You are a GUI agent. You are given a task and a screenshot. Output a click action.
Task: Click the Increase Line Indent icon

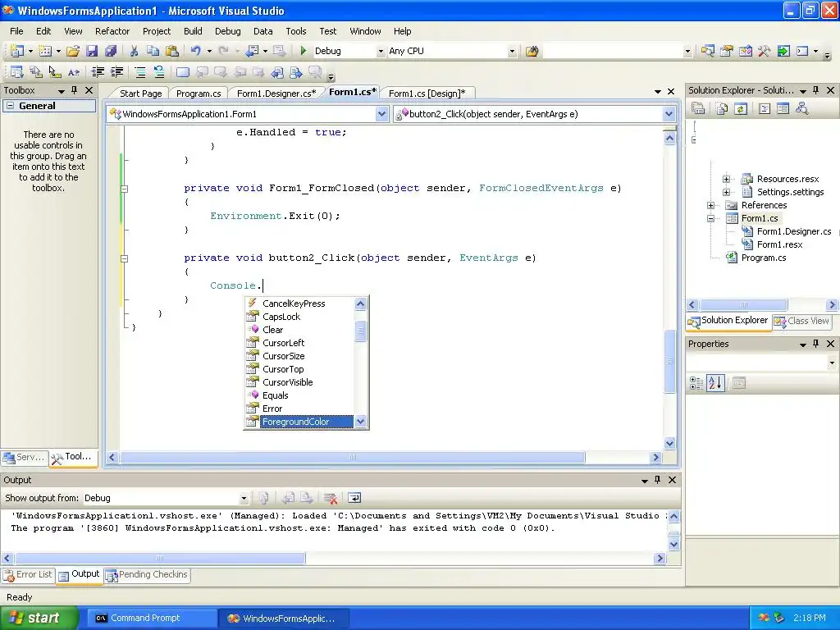coord(116,72)
